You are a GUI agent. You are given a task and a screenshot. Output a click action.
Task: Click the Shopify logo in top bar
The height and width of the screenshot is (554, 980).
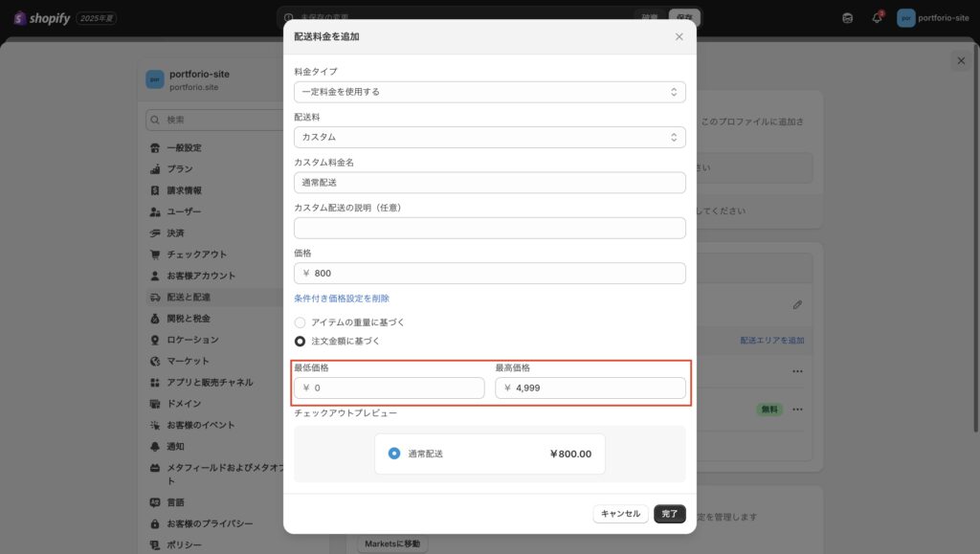(x=43, y=18)
